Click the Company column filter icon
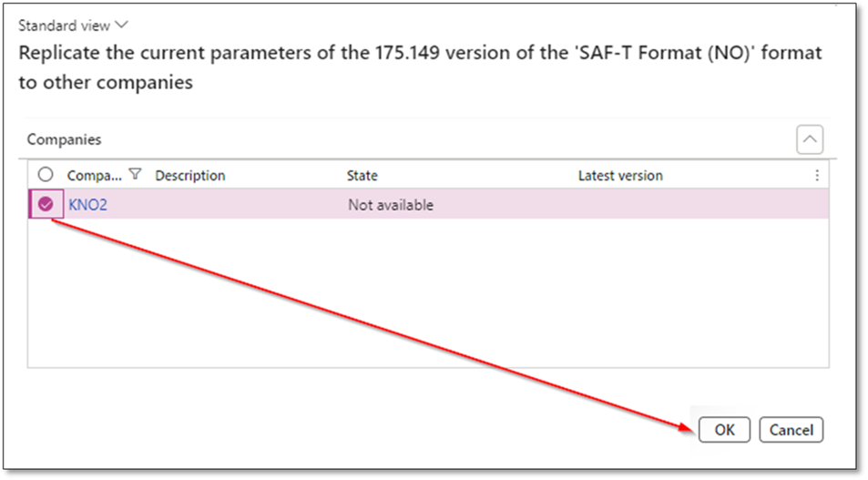The height and width of the screenshot is (480, 868). pyautogui.click(x=136, y=175)
